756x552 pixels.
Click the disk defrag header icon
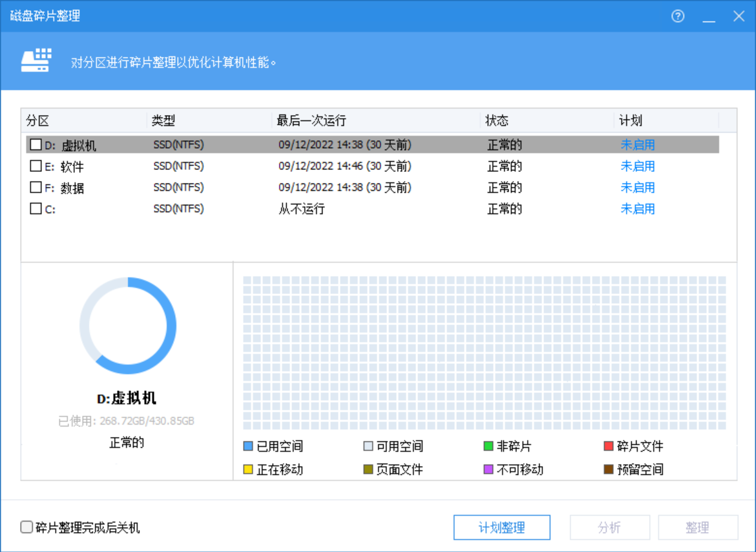click(x=36, y=60)
